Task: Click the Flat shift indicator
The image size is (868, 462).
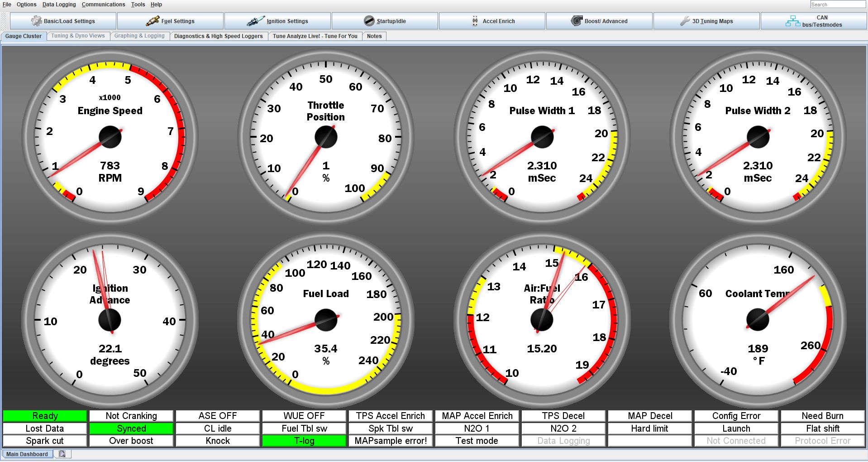Action: (x=823, y=428)
